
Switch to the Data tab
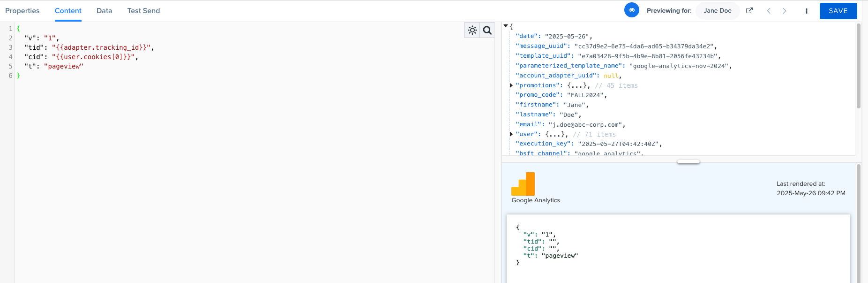104,11
